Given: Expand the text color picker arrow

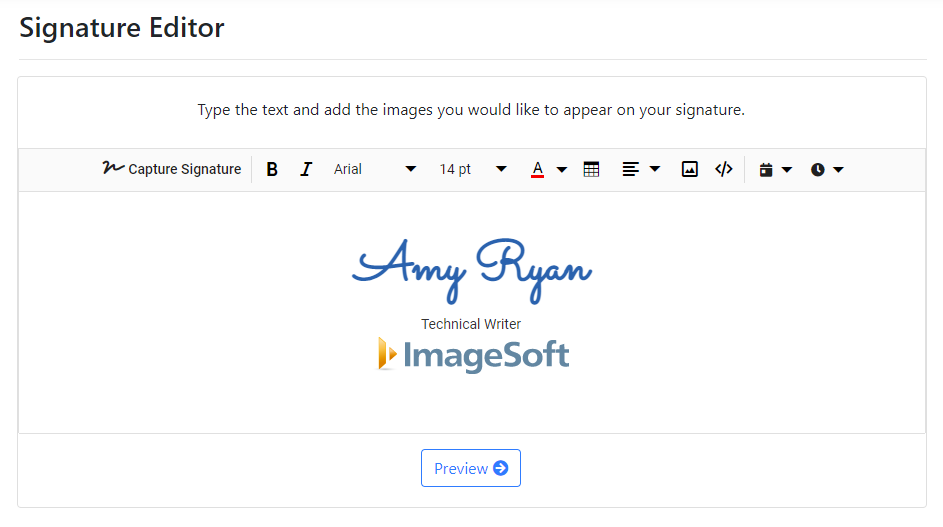Looking at the screenshot, I should pyautogui.click(x=562, y=170).
